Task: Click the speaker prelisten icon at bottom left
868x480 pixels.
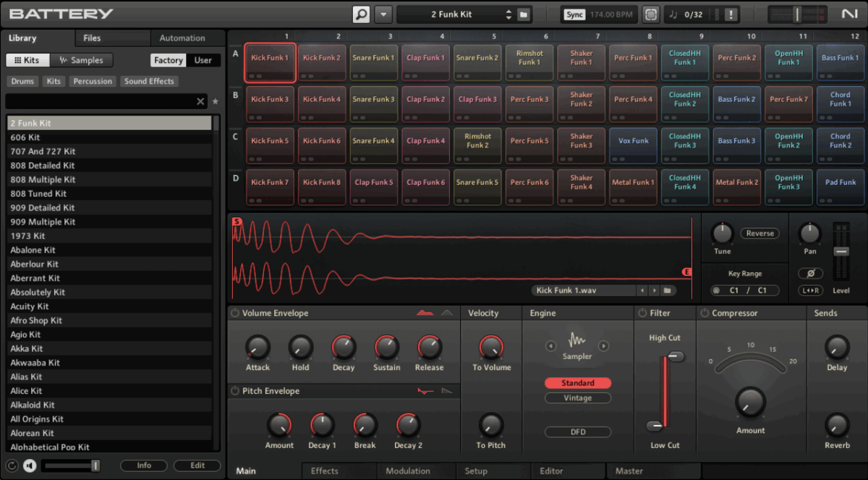Action: [30, 466]
